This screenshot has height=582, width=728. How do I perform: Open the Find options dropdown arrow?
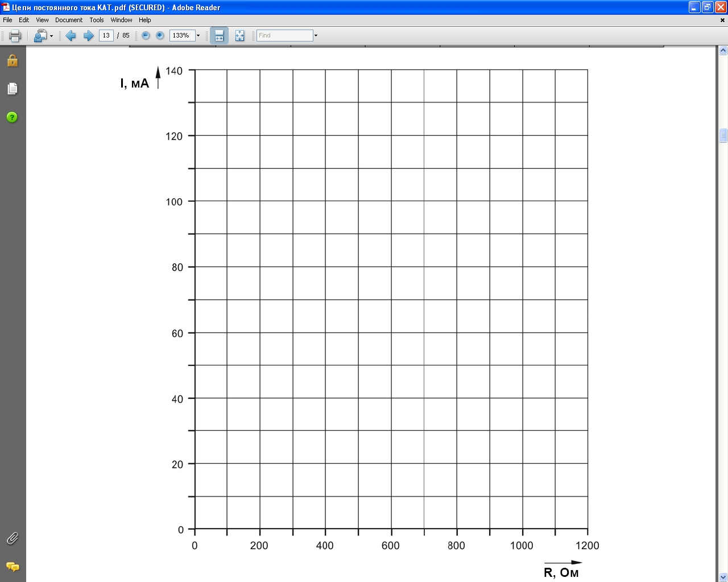[x=316, y=35]
